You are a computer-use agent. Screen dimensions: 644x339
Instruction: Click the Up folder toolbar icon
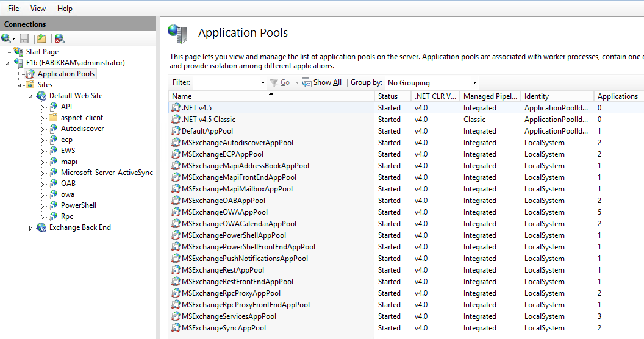41,38
